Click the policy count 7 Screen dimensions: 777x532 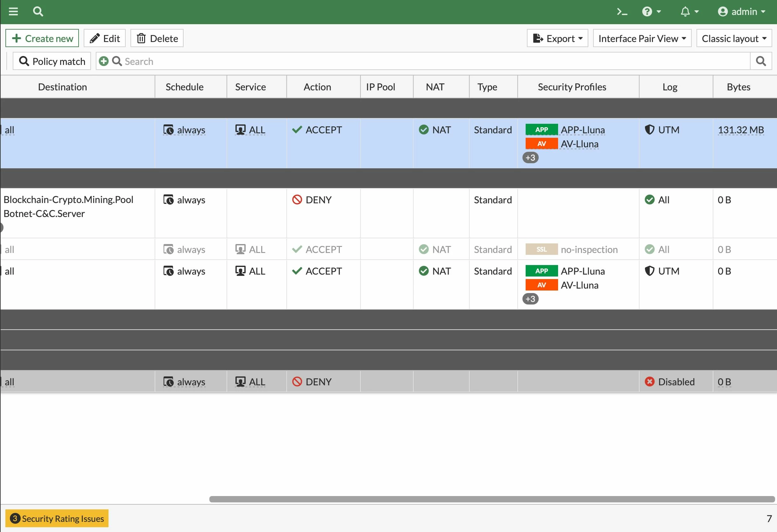point(769,519)
